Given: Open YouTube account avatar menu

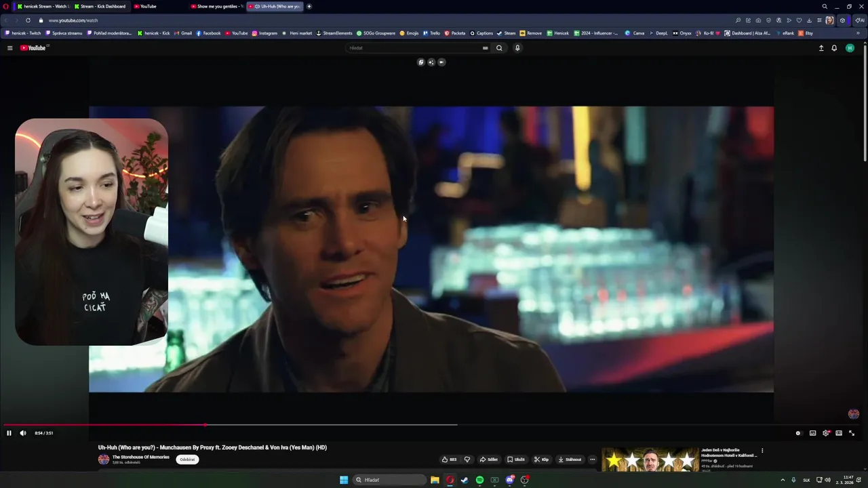Looking at the screenshot, I should click(850, 48).
